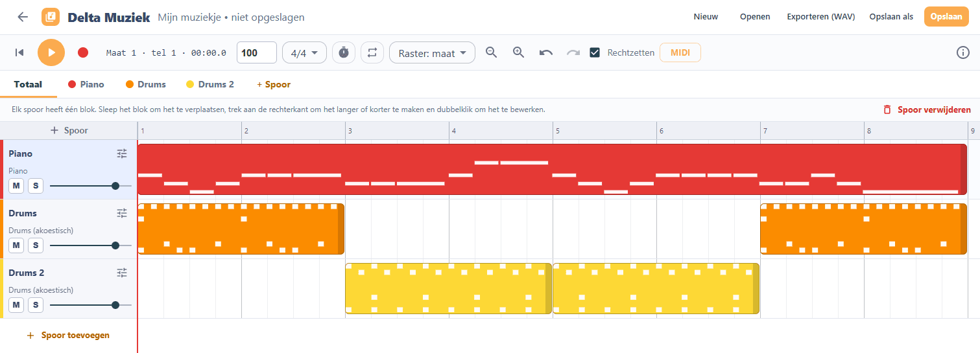This screenshot has width=980, height=353.
Task: Open mixer settings for Piano track
Action: pos(122,154)
